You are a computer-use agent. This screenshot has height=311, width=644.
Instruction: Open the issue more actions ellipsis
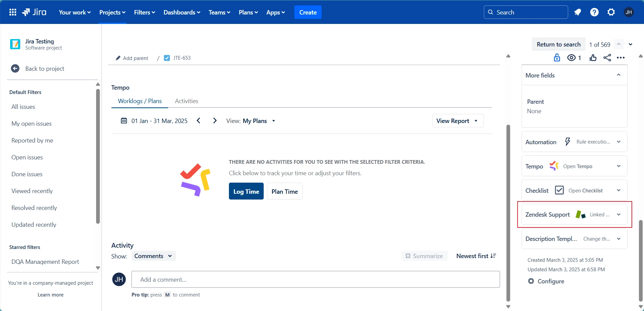coord(621,58)
